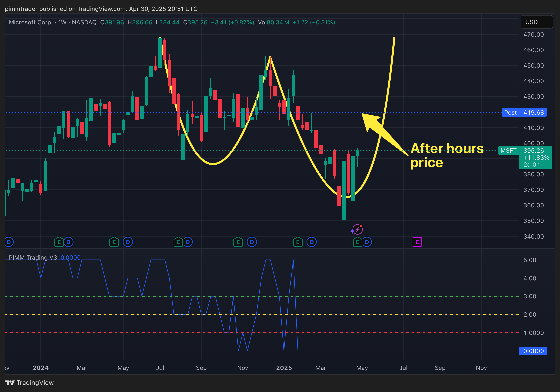Click the dividend D marker above May 2024

click(x=128, y=242)
